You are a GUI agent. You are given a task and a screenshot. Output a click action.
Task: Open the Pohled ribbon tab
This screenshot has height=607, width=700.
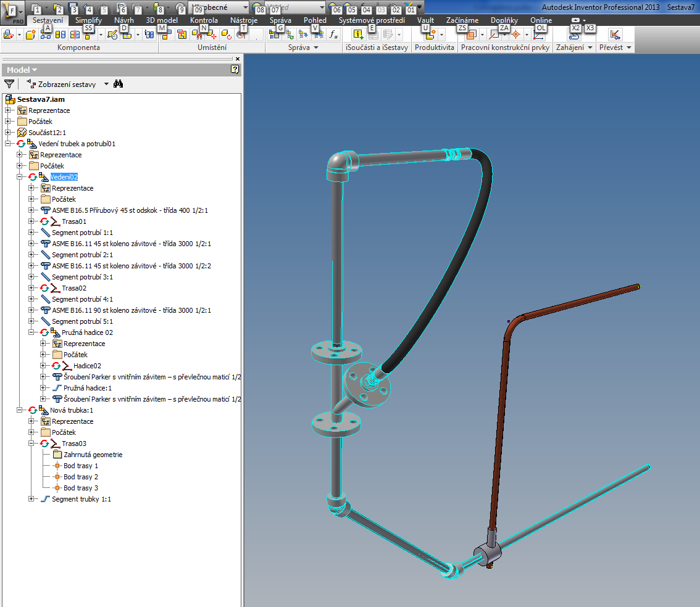pos(315,20)
